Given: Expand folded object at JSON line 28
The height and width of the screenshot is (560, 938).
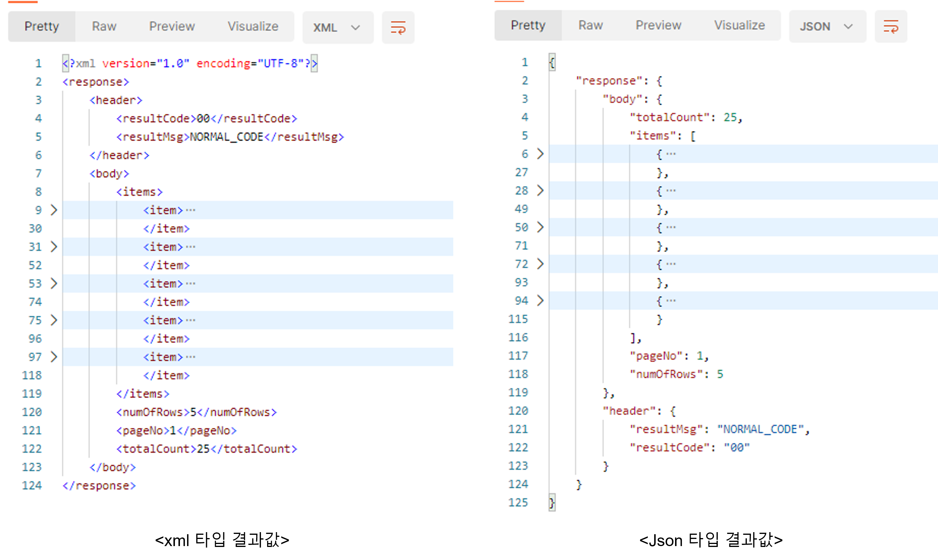Looking at the screenshot, I should point(540,191).
